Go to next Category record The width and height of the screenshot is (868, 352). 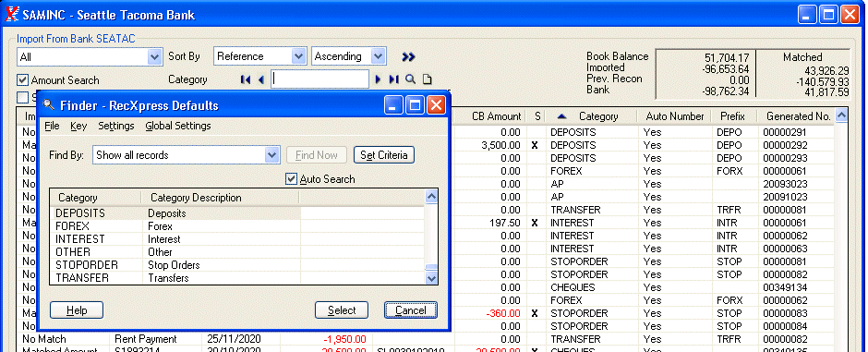[x=378, y=79]
